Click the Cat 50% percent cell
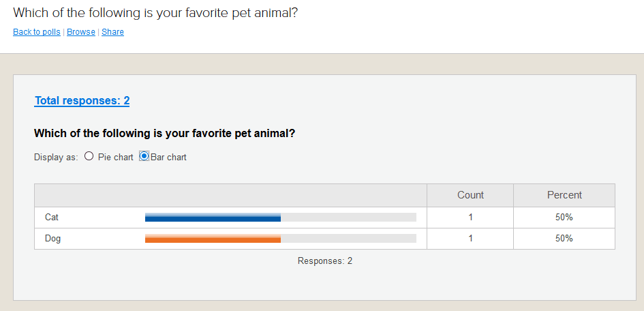This screenshot has height=311, width=644. (x=564, y=218)
